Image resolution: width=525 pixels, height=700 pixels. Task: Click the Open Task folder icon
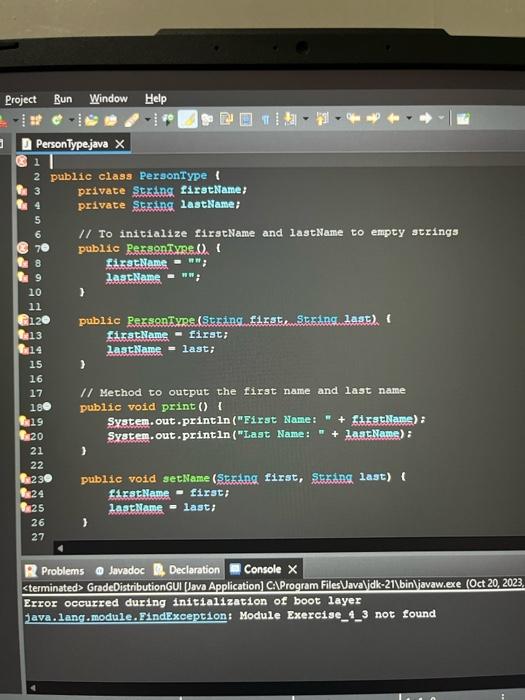[111, 120]
